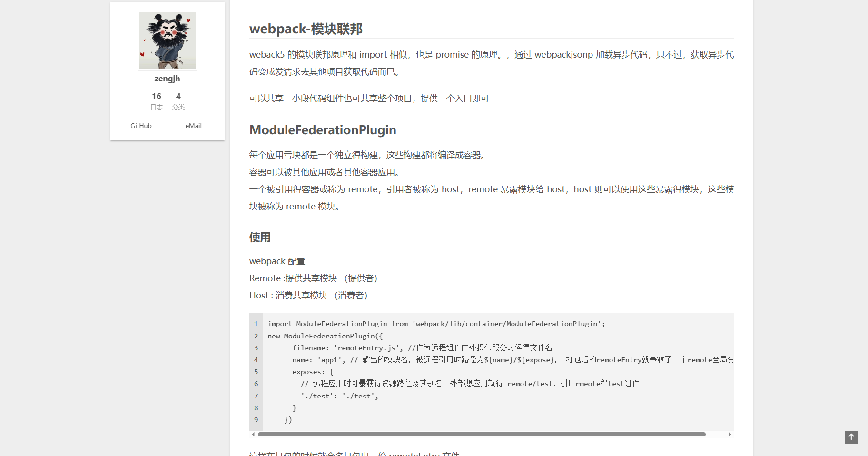Click the exposes: { code line
This screenshot has height=456, width=868.
click(313, 372)
